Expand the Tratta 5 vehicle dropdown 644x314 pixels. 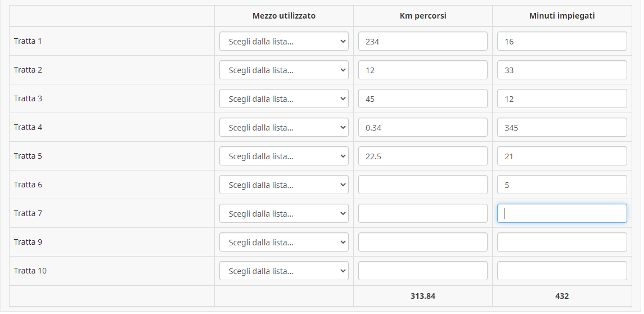(x=283, y=156)
